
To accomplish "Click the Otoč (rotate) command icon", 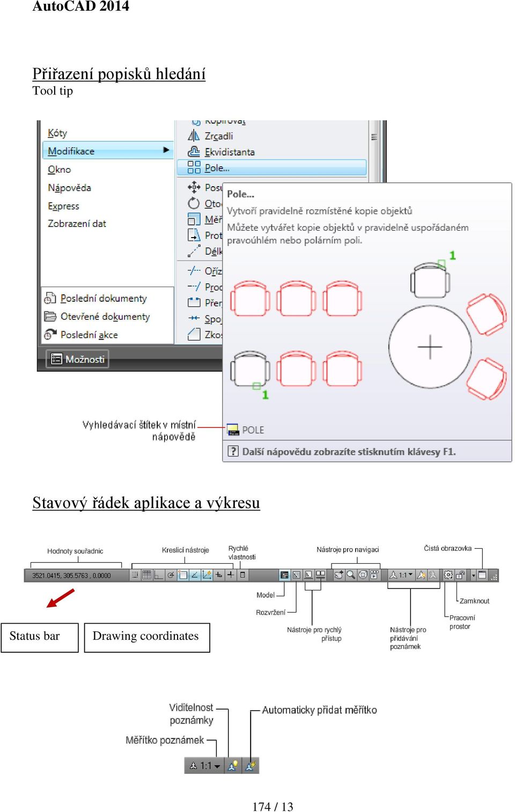I will [194, 203].
